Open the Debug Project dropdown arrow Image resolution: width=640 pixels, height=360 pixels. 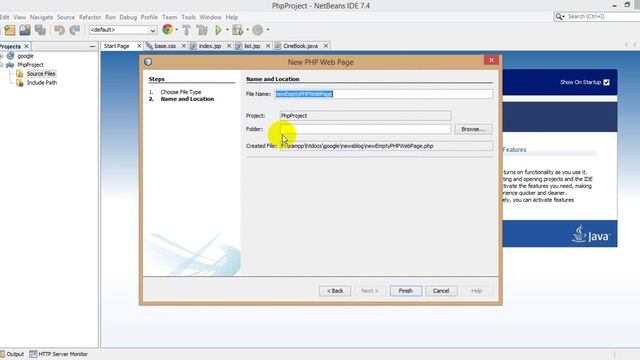pos(247,30)
